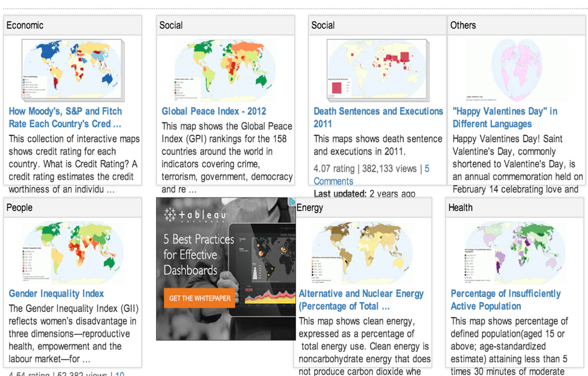Viewport: 588px width, 376px height.
Task: Open 'Happy Valentines Day in Different Languages' link
Action: coord(505,118)
